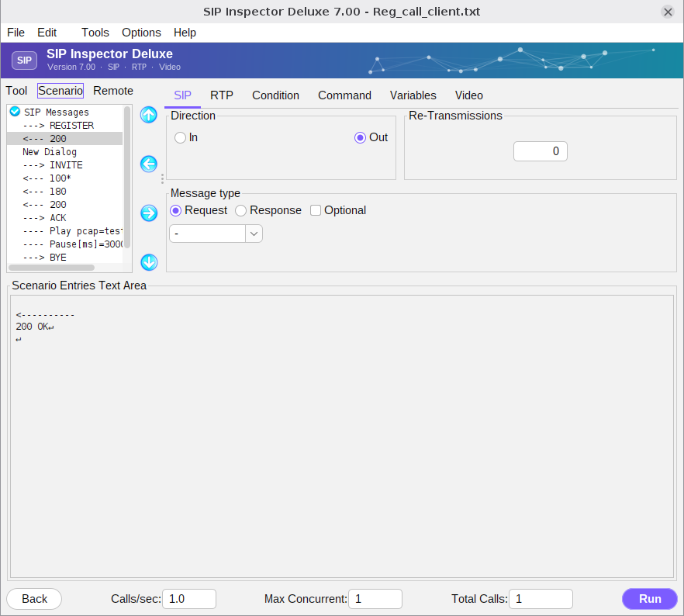Open the Options menu
The image size is (684, 616).
click(141, 33)
